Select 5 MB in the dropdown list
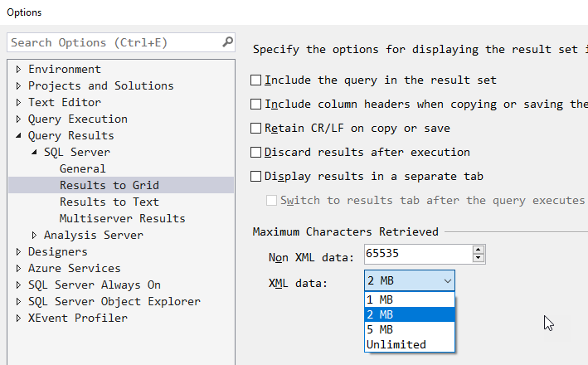 [x=410, y=329]
